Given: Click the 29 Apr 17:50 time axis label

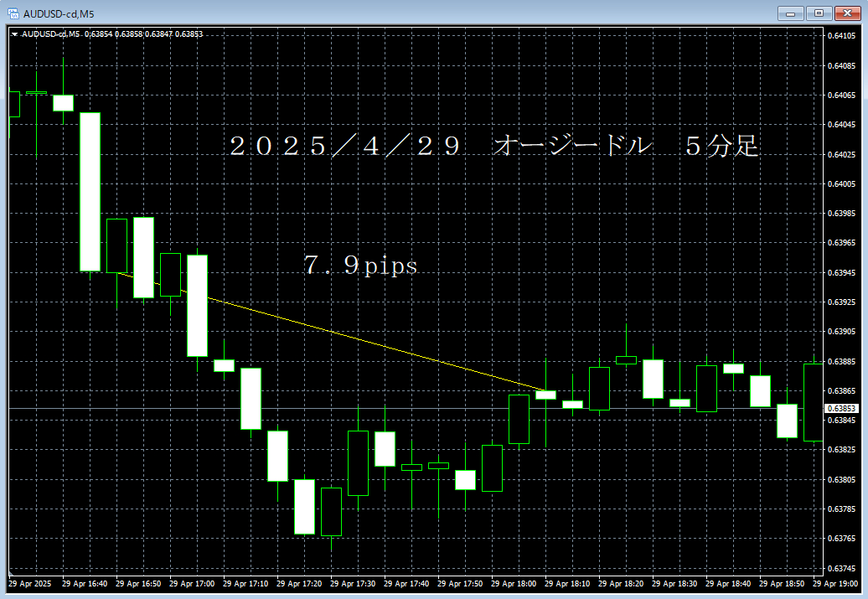Looking at the screenshot, I should click(x=461, y=583).
